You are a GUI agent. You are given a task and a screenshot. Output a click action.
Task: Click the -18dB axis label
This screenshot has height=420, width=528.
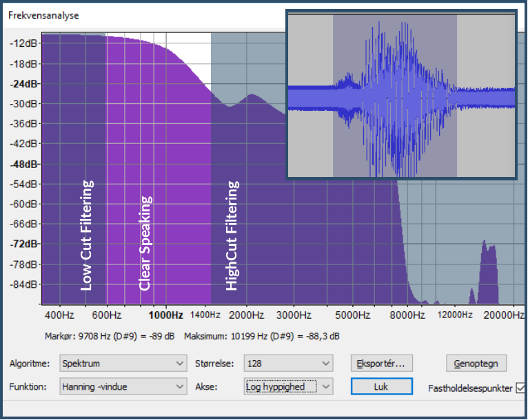[23, 64]
